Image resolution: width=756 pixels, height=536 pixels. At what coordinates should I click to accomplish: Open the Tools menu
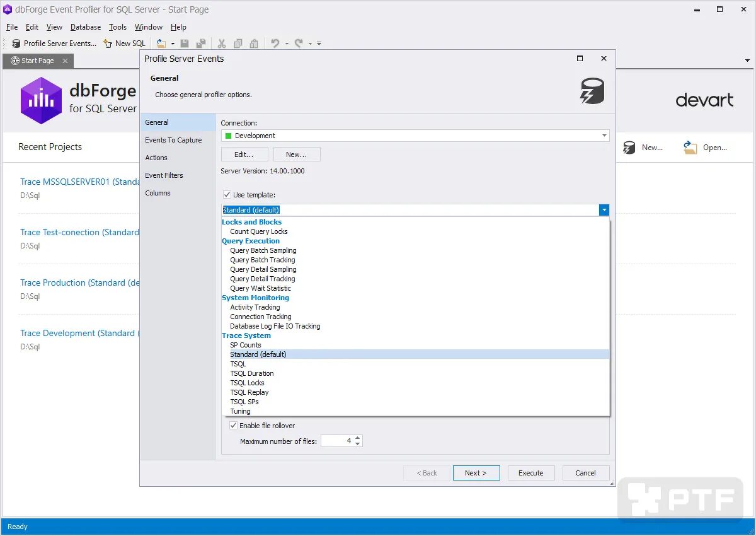coord(118,27)
